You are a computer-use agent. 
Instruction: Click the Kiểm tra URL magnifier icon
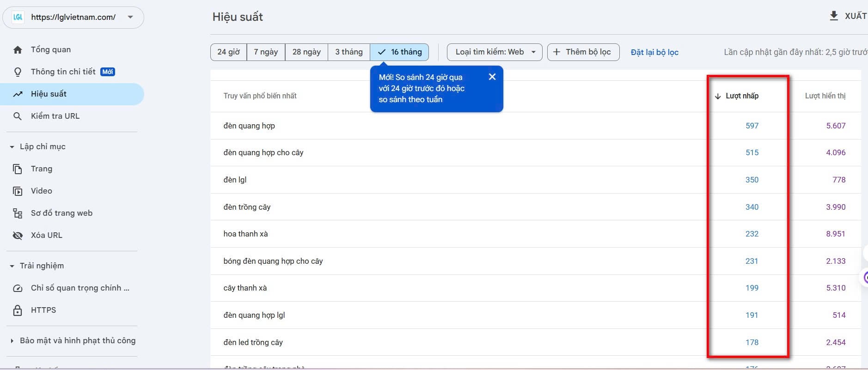18,116
